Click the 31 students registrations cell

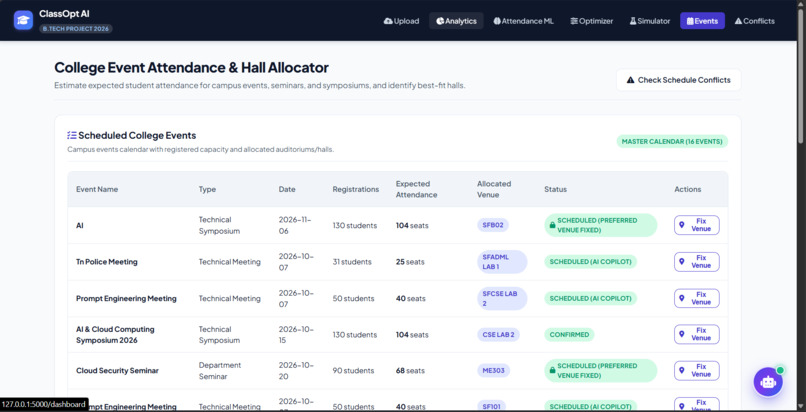click(x=352, y=262)
